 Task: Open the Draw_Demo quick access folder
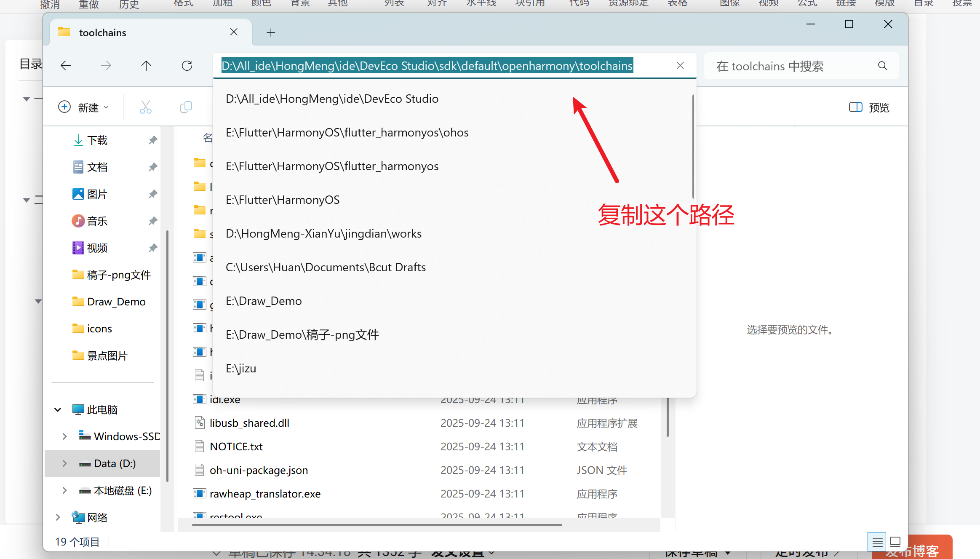[x=116, y=302]
